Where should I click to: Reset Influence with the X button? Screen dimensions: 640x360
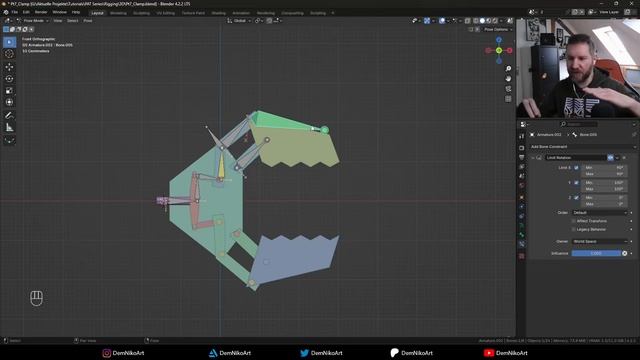click(x=624, y=253)
